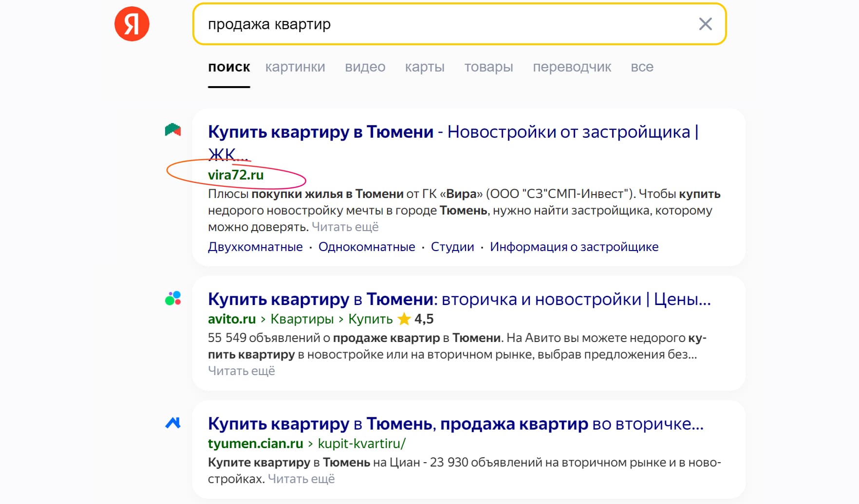The height and width of the screenshot is (504, 859).
Task: Open the товары tab
Action: 489,67
